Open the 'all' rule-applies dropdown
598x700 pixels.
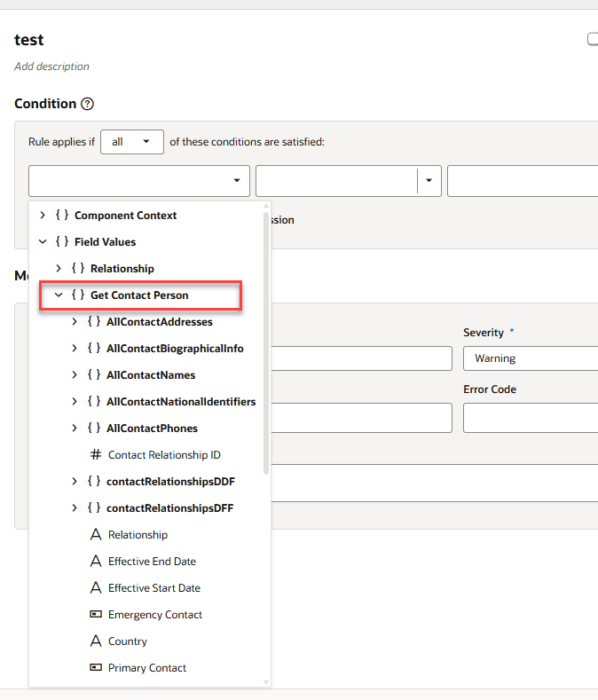(x=132, y=142)
